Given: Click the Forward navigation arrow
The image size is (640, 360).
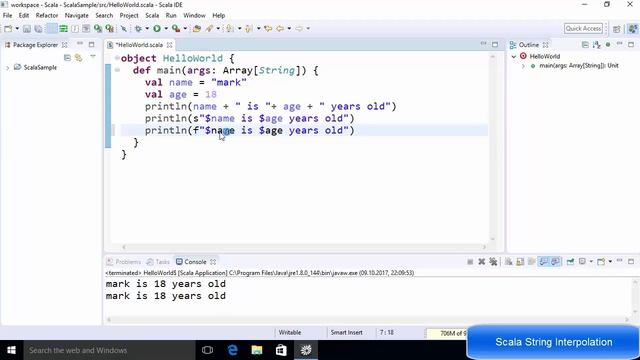Looking at the screenshot, I should 299,29.
